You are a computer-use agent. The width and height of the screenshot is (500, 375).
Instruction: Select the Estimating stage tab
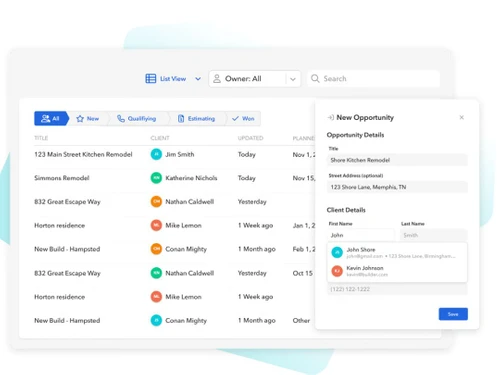click(197, 118)
